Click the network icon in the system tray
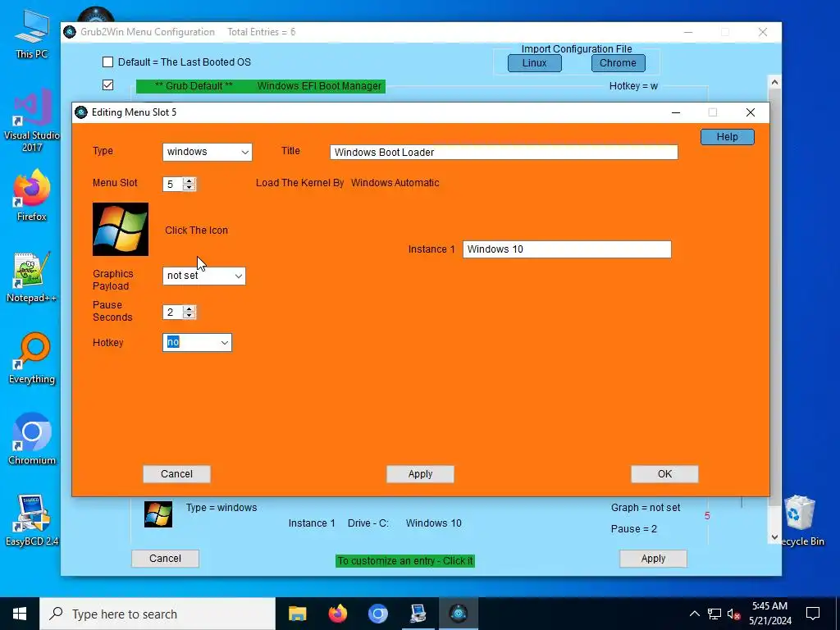This screenshot has height=630, width=840. point(714,614)
